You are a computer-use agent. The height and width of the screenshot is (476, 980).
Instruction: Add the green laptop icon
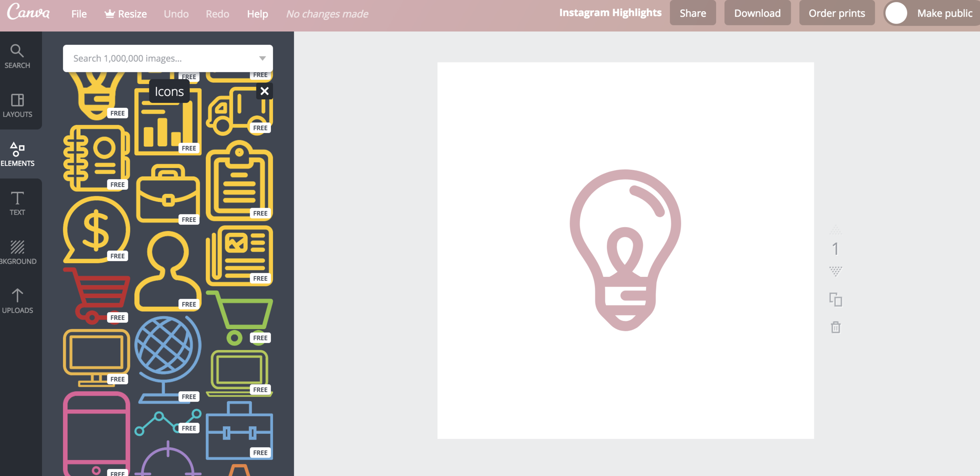(x=239, y=373)
